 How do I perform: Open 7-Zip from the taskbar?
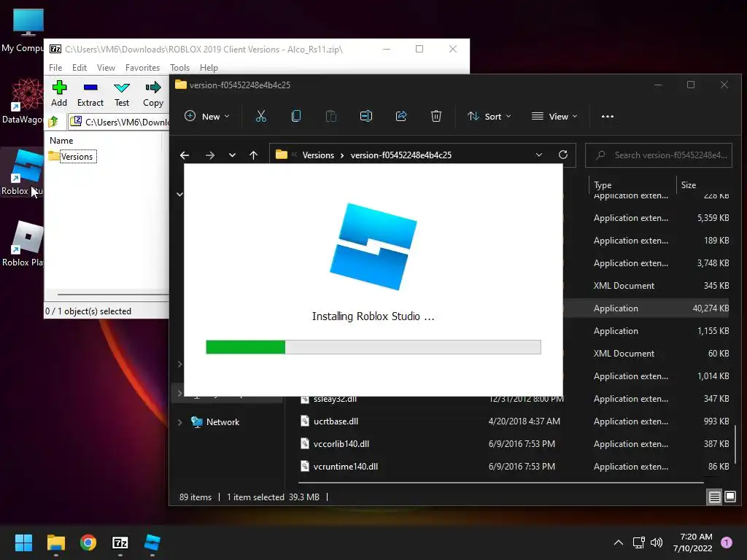pos(120,542)
